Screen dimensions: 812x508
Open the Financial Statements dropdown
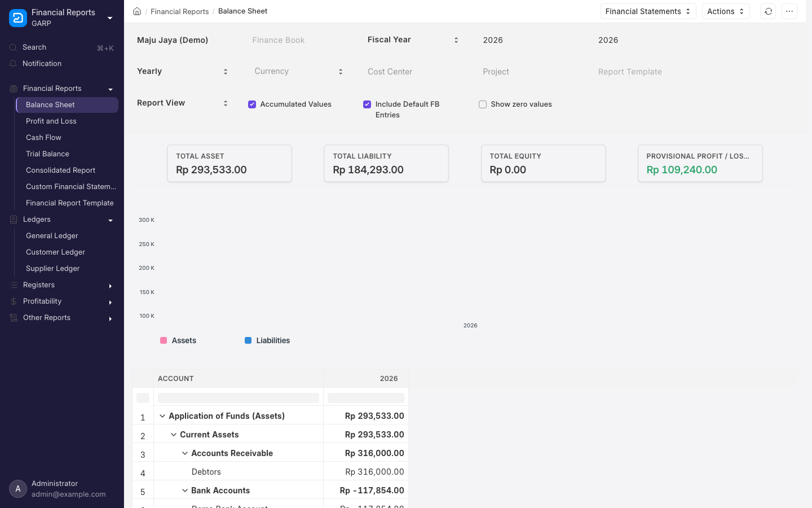tap(648, 11)
